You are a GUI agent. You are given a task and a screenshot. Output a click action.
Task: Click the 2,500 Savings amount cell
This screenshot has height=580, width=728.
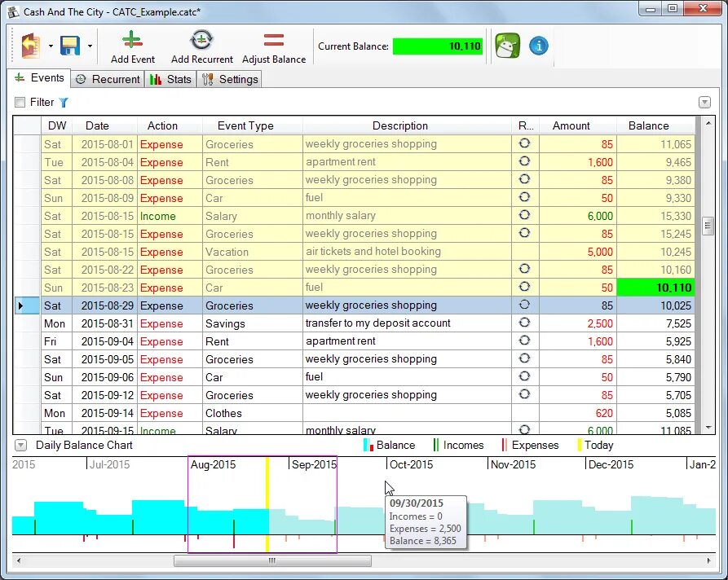click(578, 323)
